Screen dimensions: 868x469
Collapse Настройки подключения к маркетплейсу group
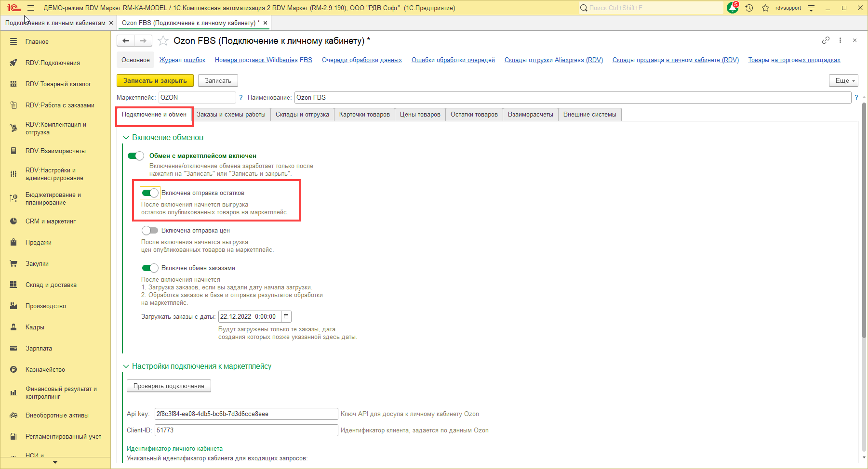point(126,366)
